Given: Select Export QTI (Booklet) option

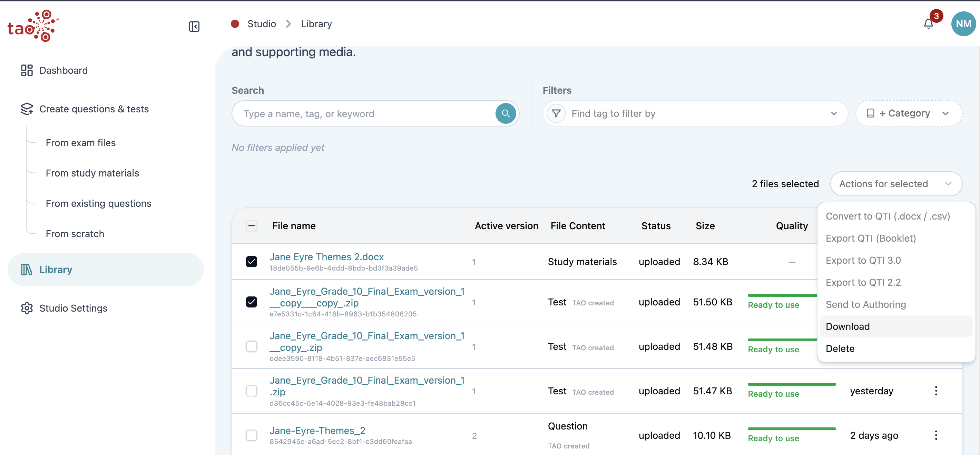Looking at the screenshot, I should tap(896, 238).
